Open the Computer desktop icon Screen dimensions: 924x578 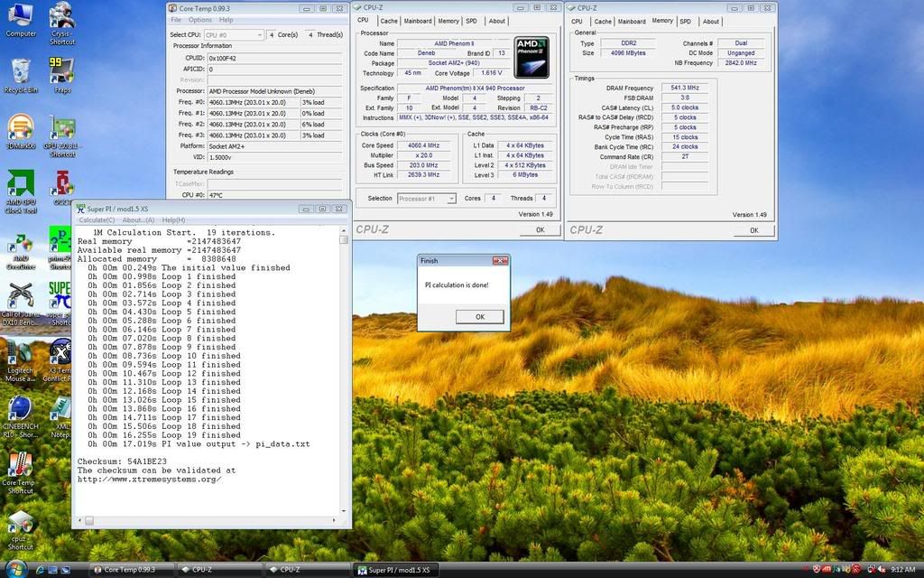click(21, 20)
